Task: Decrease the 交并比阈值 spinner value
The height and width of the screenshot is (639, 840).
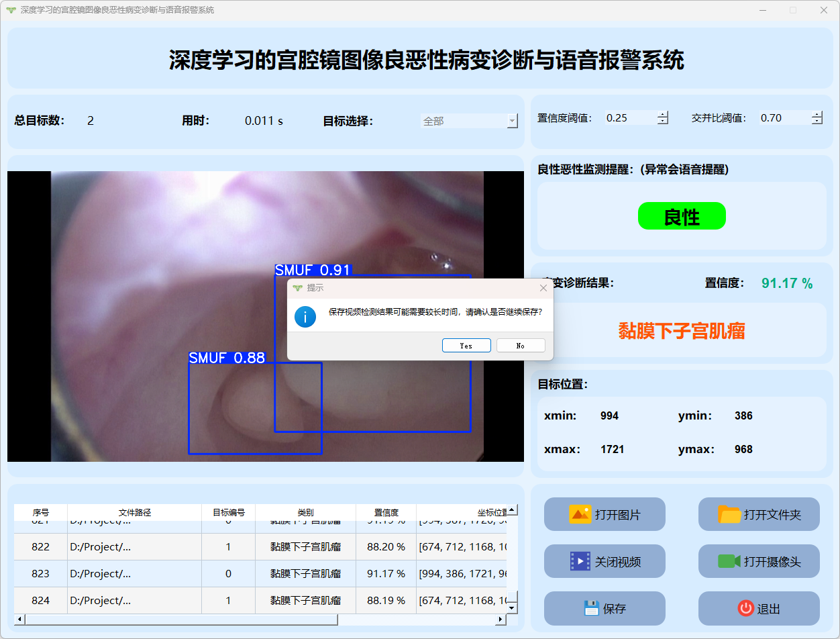Action: (x=817, y=121)
